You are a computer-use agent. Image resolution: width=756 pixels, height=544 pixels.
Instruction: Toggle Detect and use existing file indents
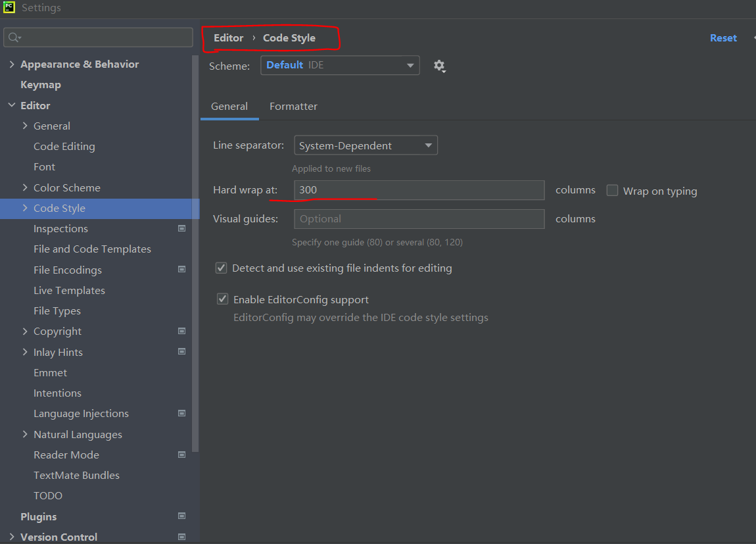point(222,268)
